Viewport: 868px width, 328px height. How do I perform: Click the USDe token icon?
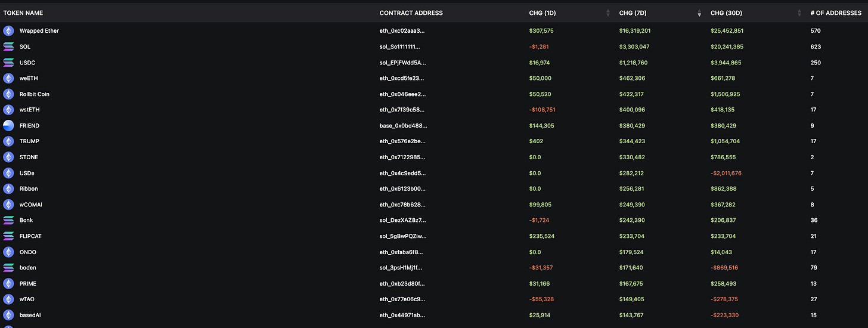(x=8, y=173)
